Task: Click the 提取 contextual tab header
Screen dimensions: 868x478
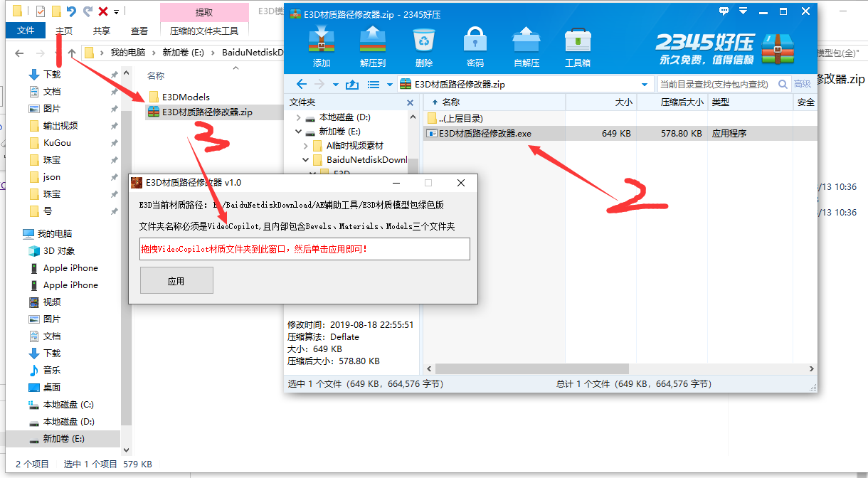Action: 204,12
